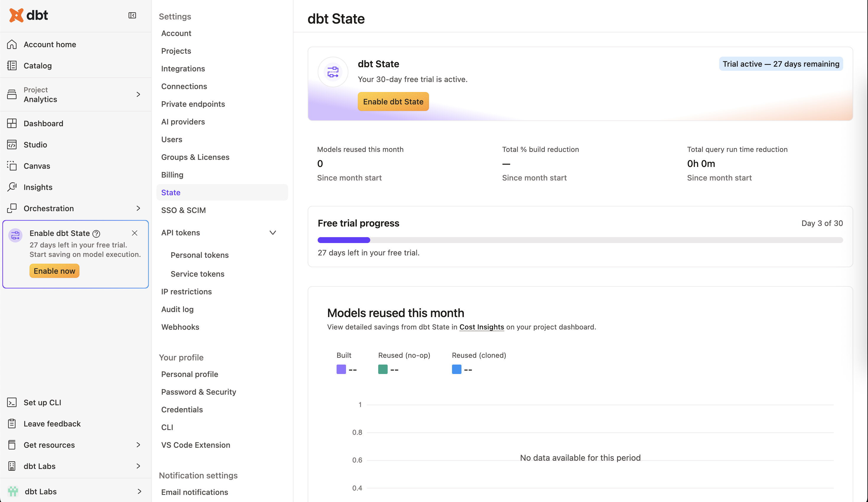Click the Enable dbt State button
The width and height of the screenshot is (868, 502).
pyautogui.click(x=393, y=101)
